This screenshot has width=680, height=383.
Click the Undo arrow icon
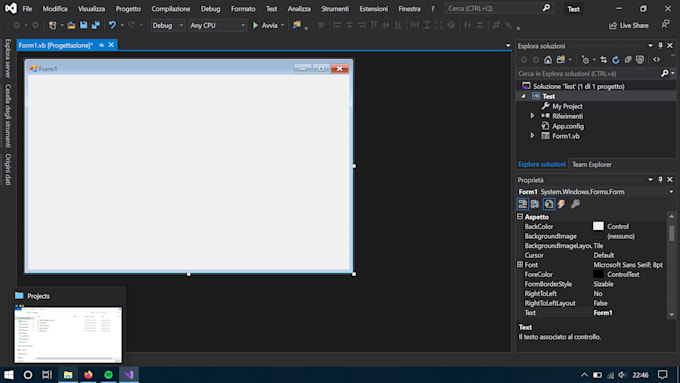pyautogui.click(x=112, y=25)
